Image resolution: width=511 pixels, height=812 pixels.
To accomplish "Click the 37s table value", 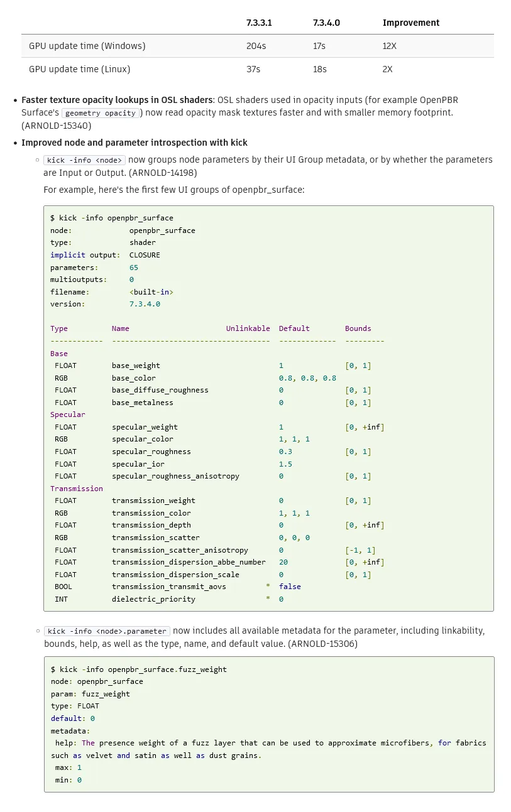I will [253, 69].
